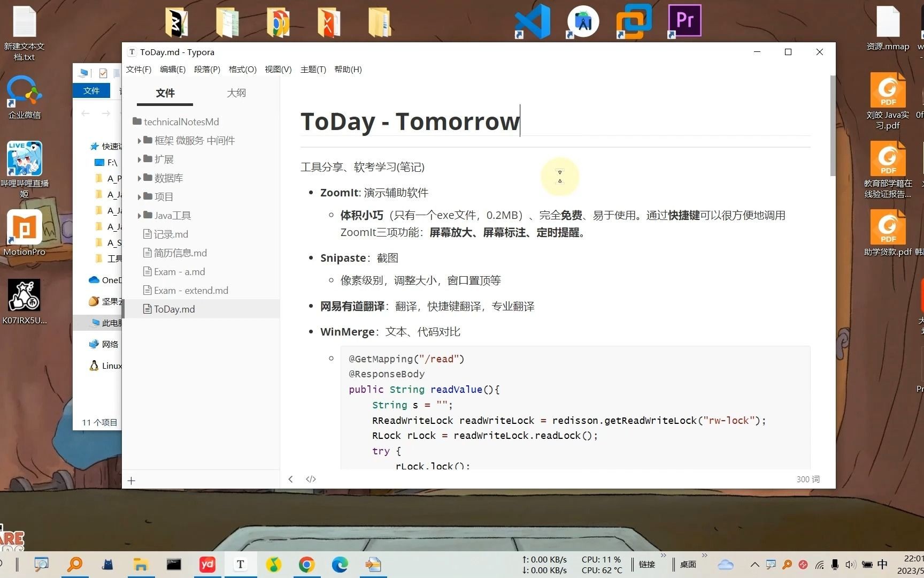Open the 企业微信 desktop shortcut
This screenshot has width=924, height=578.
point(24,97)
